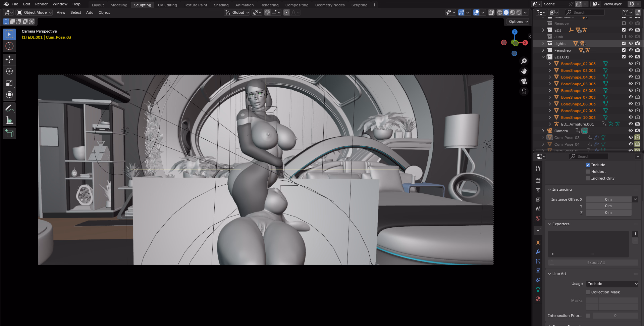The image size is (644, 326).
Task: Click the Instance Offset X field
Action: [x=608, y=199]
